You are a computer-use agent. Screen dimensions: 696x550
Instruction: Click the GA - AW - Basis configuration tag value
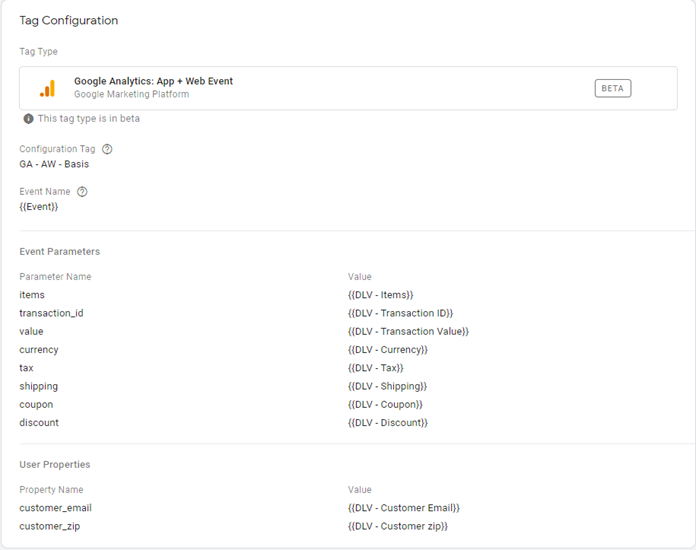pos(54,164)
